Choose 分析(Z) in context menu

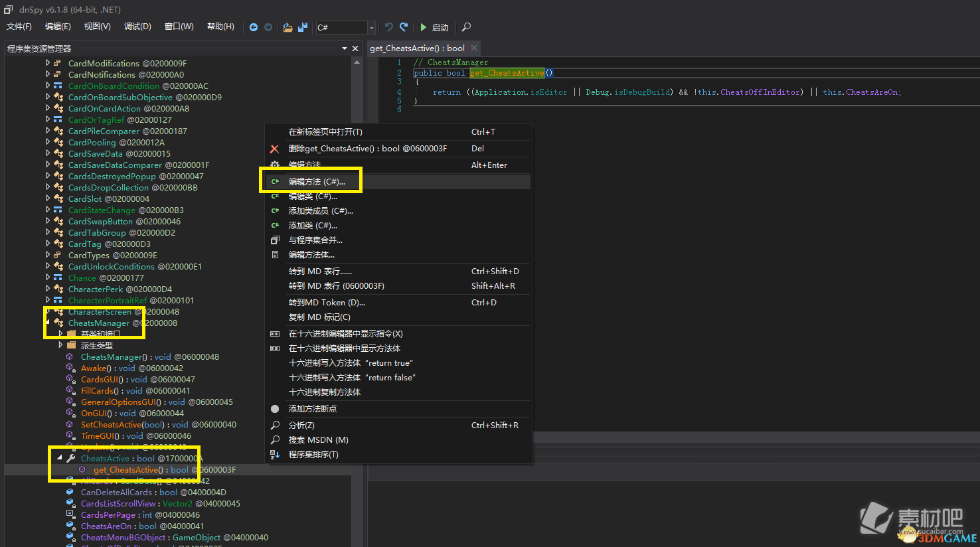point(398,426)
